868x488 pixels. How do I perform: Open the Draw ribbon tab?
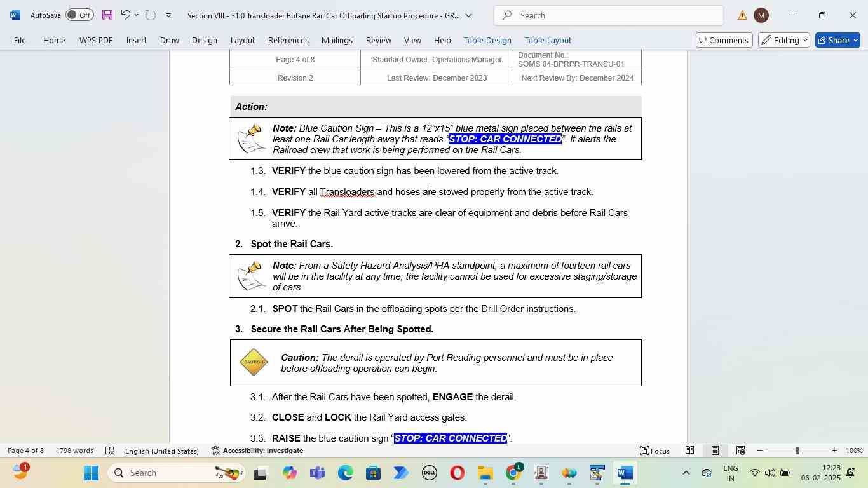(x=169, y=40)
